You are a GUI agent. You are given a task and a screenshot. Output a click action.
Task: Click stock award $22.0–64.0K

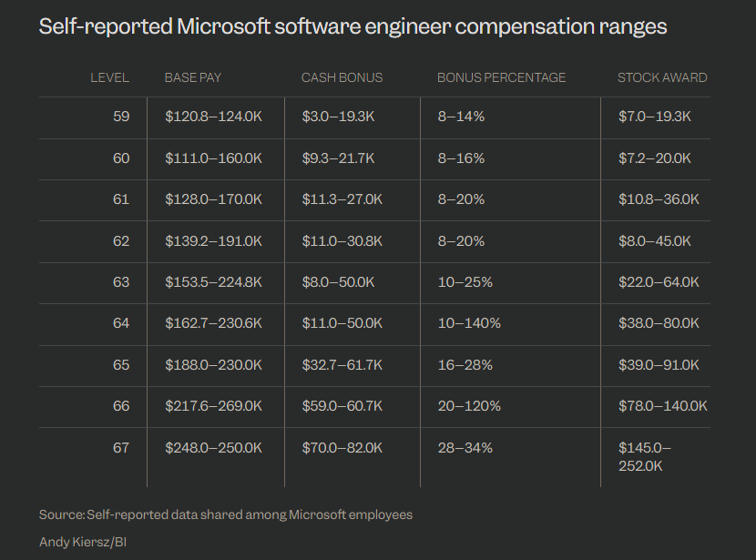point(658,282)
